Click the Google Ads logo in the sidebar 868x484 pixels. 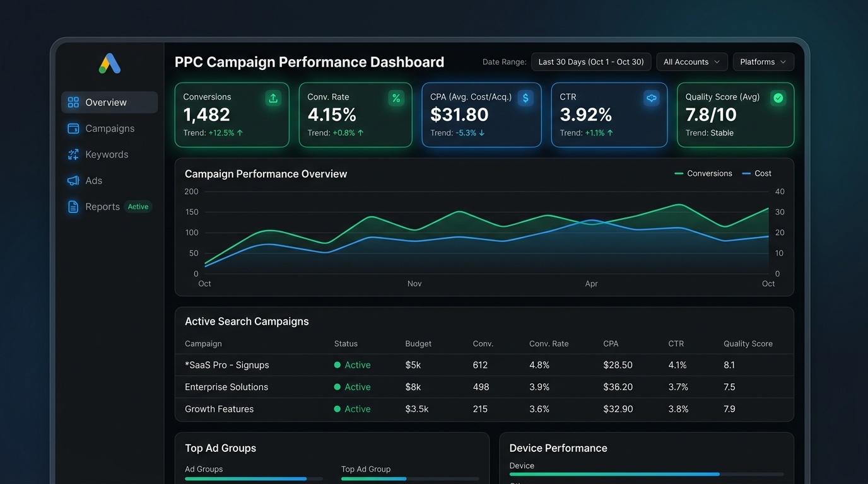click(x=110, y=63)
